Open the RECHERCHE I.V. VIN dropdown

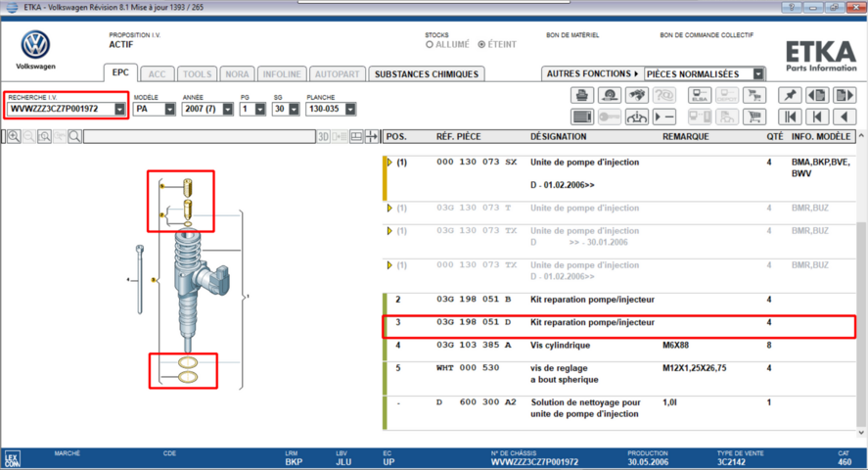(119, 109)
